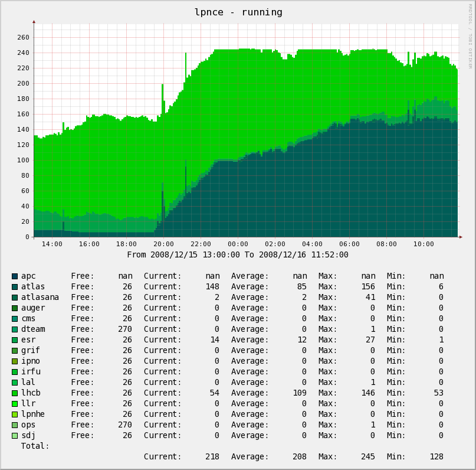Click the auger legend color swatch
The height and width of the screenshot is (470, 476).
coord(15,308)
